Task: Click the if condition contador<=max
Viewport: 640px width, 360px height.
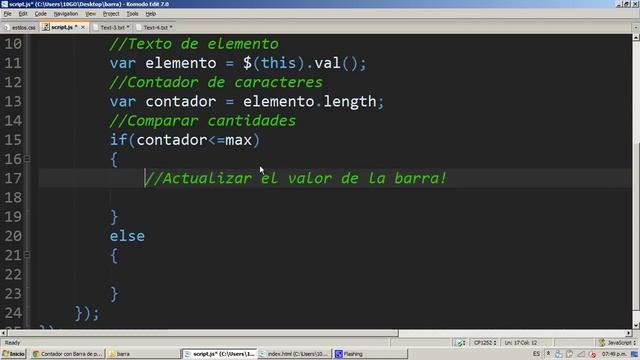Action: tap(194, 140)
